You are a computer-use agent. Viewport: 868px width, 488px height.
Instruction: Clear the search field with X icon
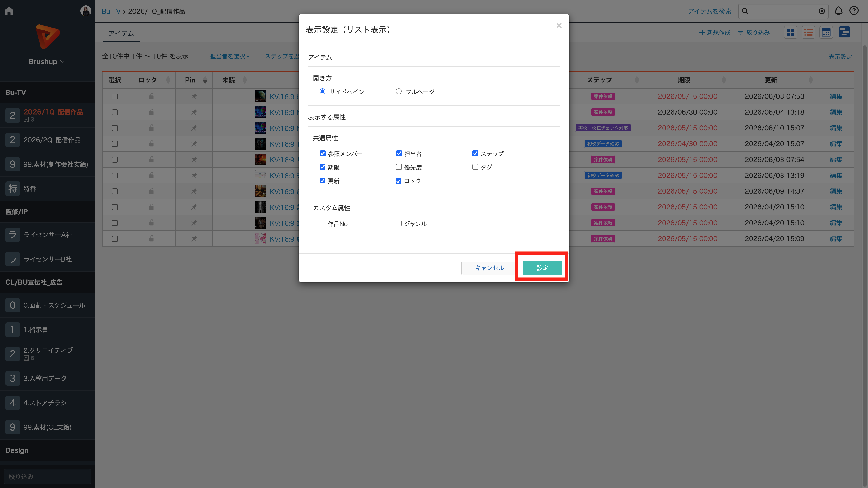pyautogui.click(x=822, y=11)
